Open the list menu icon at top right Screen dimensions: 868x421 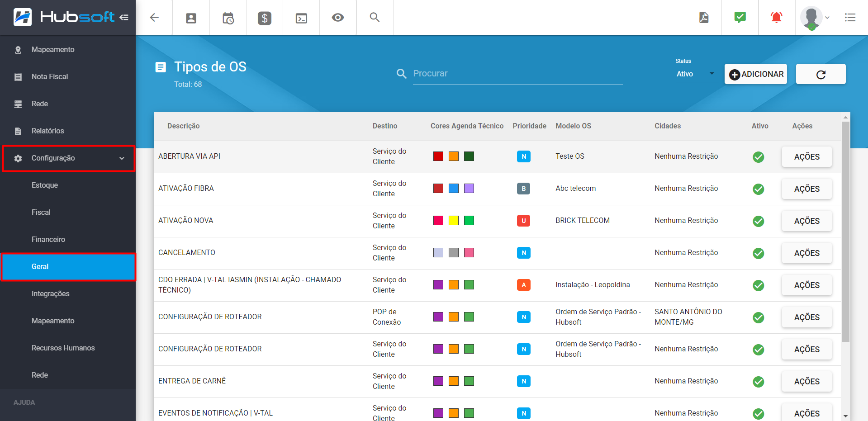point(850,18)
